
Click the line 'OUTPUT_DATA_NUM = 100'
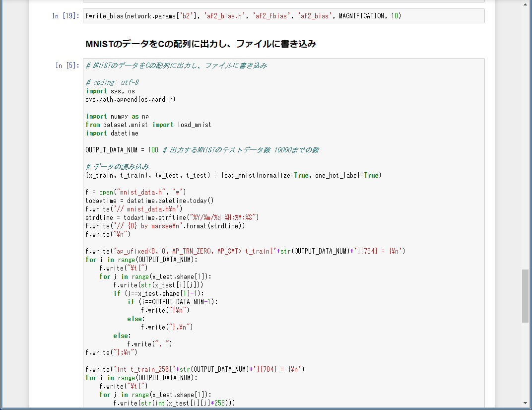(122, 150)
